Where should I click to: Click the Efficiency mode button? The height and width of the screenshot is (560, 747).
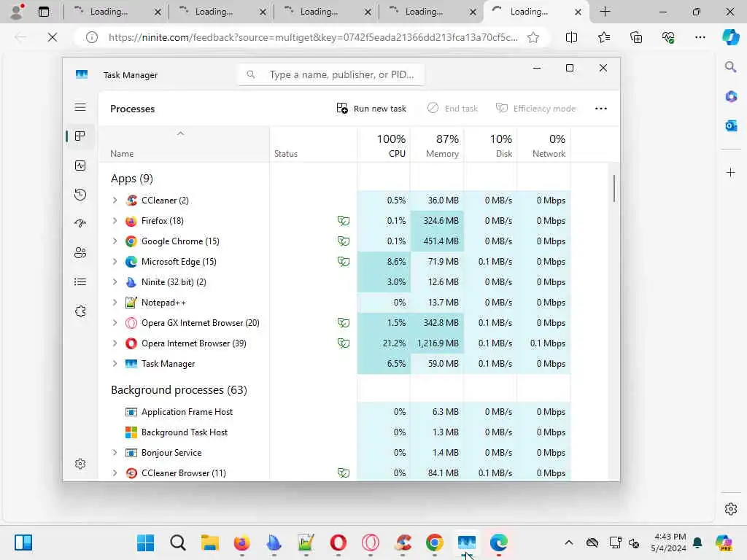pyautogui.click(x=535, y=109)
